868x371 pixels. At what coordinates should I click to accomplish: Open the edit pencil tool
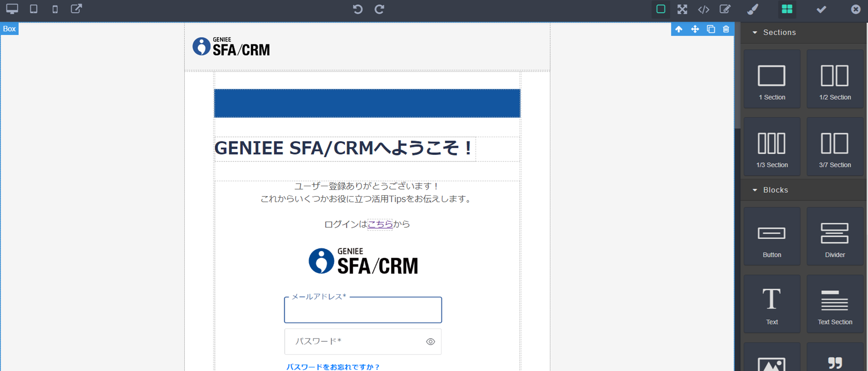tap(725, 9)
